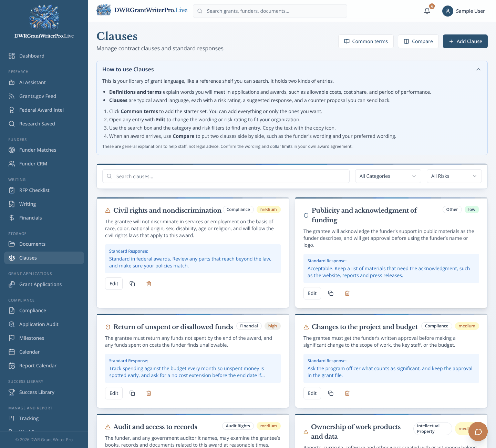The image size is (496, 448).
Task: Open the Grants.gov Feed page
Action: [44, 96]
